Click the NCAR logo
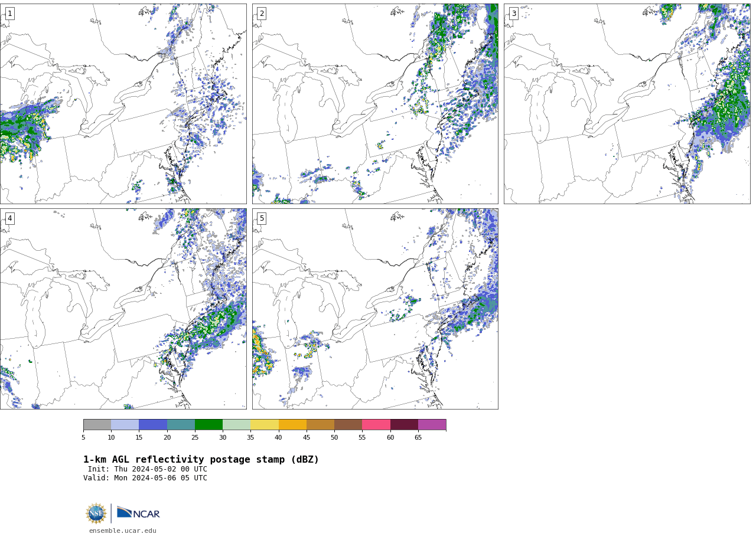Viewport: 756px width, 537px height. tap(138, 513)
